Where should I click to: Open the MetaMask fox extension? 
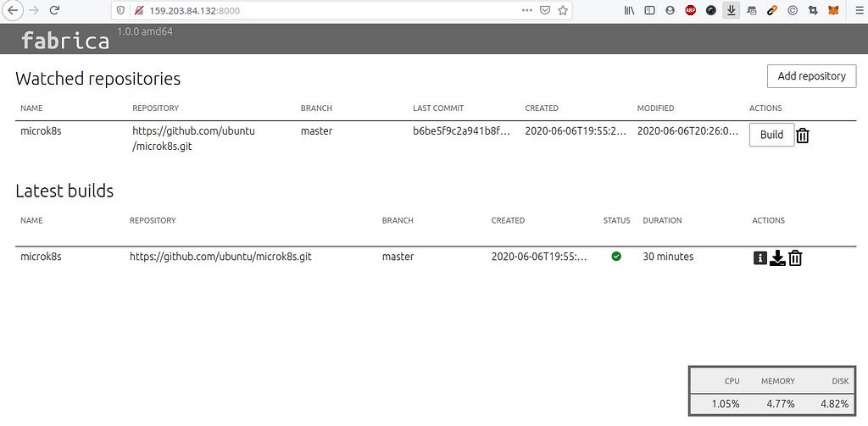click(x=832, y=10)
